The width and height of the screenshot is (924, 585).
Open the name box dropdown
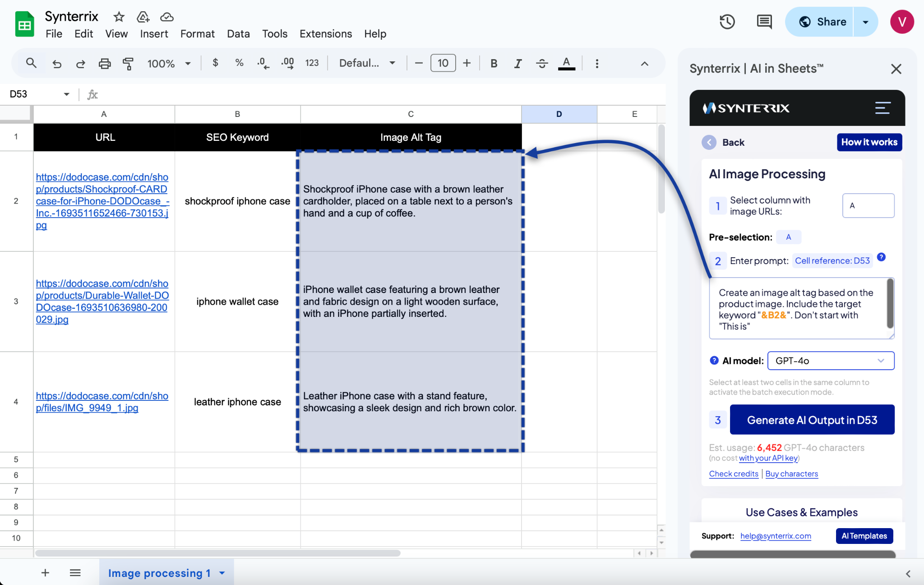pyautogui.click(x=66, y=94)
